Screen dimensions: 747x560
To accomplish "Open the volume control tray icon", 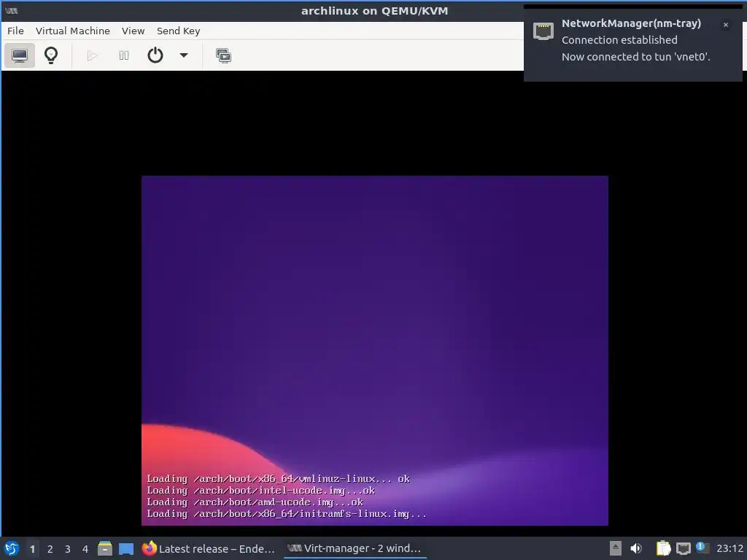I will pos(636,548).
